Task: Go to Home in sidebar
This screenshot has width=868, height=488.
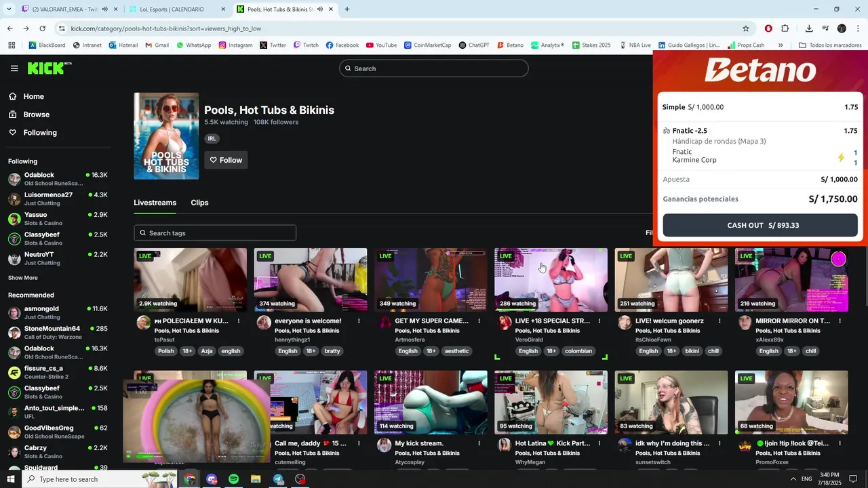Action: pyautogui.click(x=33, y=96)
